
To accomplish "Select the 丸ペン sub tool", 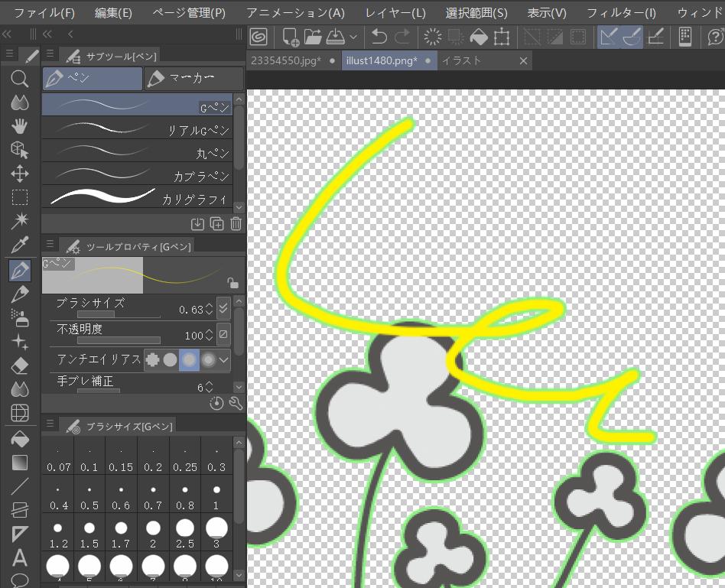I will (x=138, y=151).
